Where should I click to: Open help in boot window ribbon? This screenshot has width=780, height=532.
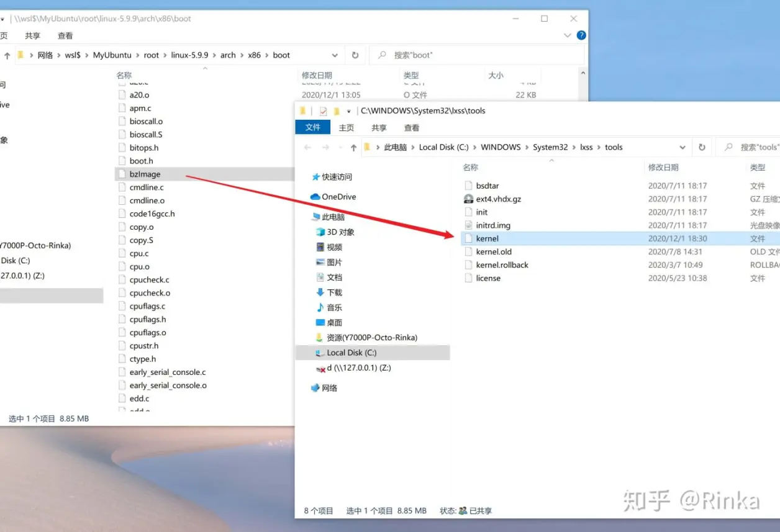tap(581, 35)
